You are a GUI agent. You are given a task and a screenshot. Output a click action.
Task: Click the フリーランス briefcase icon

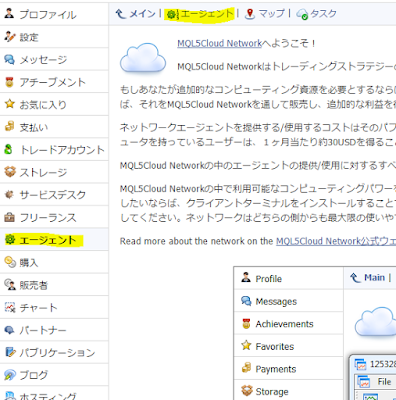pos(10,217)
